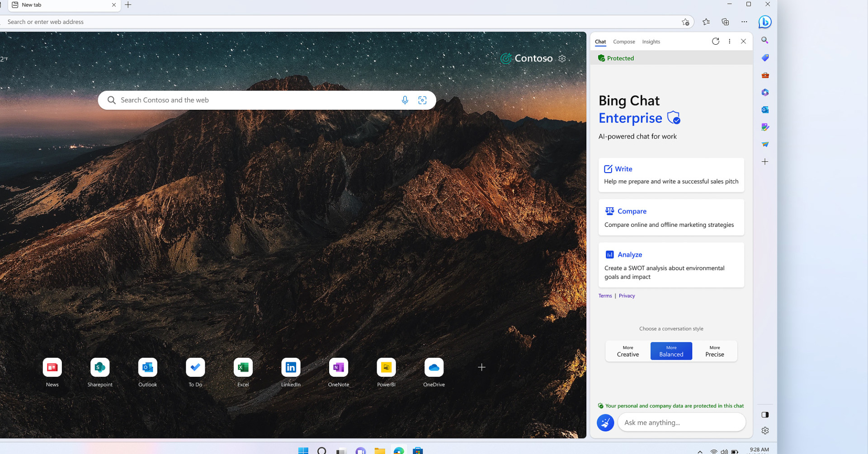Start voice search with microphone icon
Image resolution: width=868 pixels, height=454 pixels.
click(405, 100)
